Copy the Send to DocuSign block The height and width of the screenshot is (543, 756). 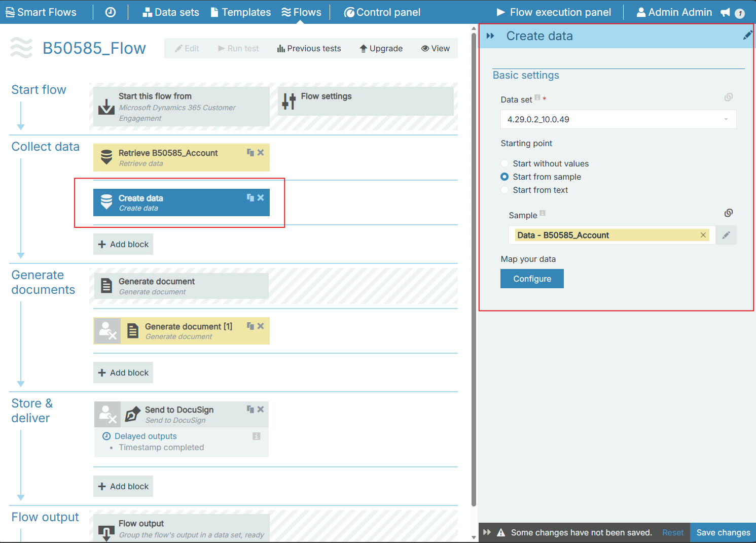coord(250,409)
